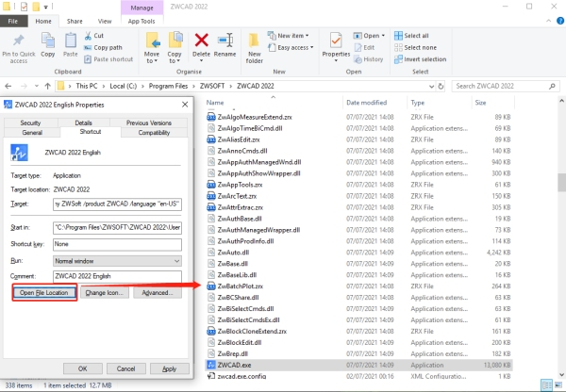Open the recent locations dropdown arrow
Image resolution: width=566 pixels, height=392 pixels.
[37, 86]
